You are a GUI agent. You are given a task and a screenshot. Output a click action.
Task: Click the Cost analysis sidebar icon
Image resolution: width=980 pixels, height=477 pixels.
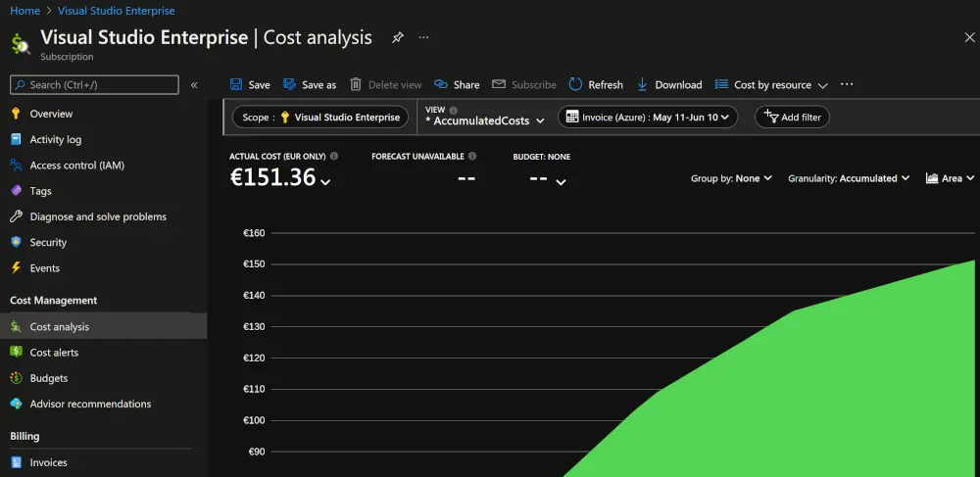point(17,326)
